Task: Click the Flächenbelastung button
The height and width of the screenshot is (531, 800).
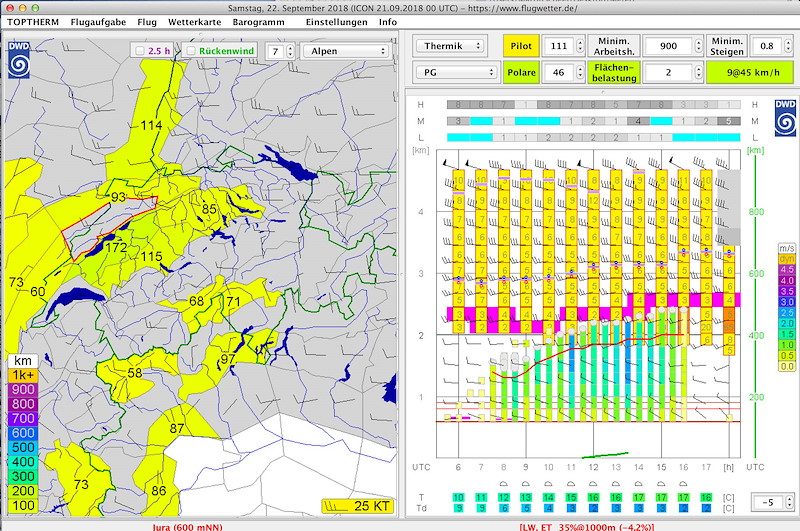Action: point(614,72)
